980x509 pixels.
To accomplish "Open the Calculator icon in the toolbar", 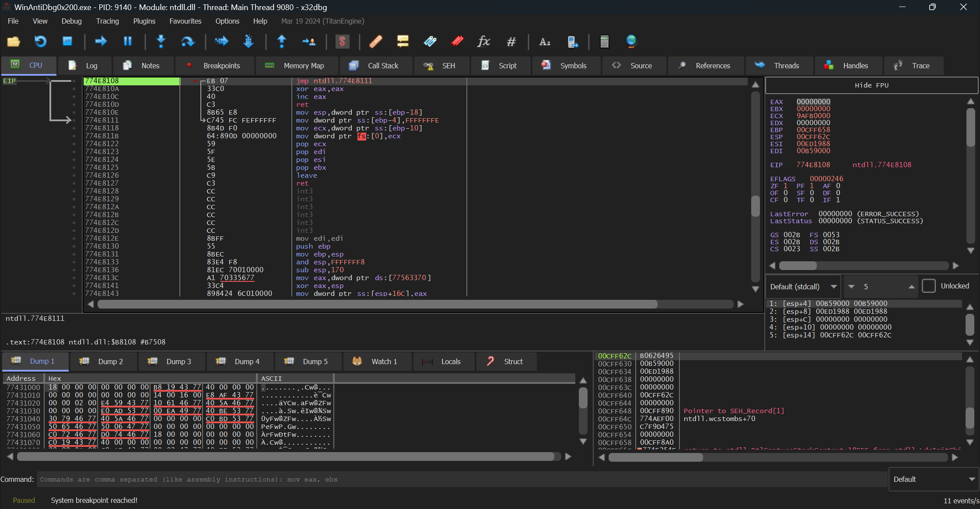I will (605, 42).
